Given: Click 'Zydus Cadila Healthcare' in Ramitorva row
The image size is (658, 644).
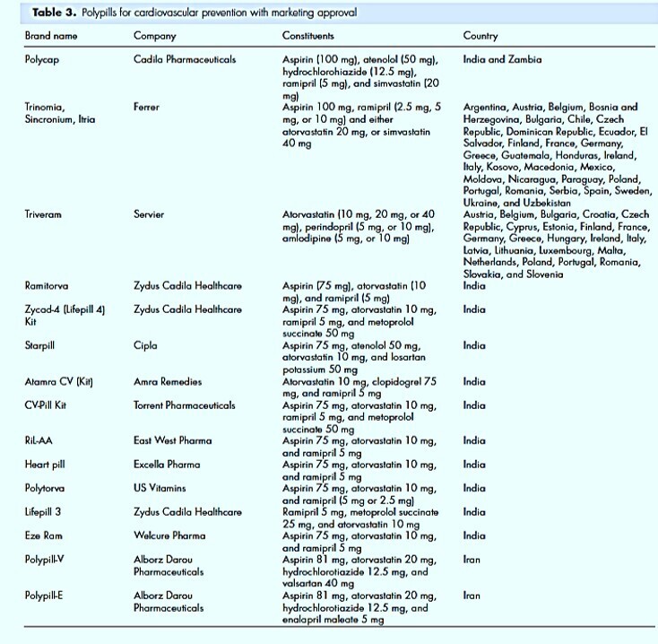Looking at the screenshot, I should click(187, 286).
